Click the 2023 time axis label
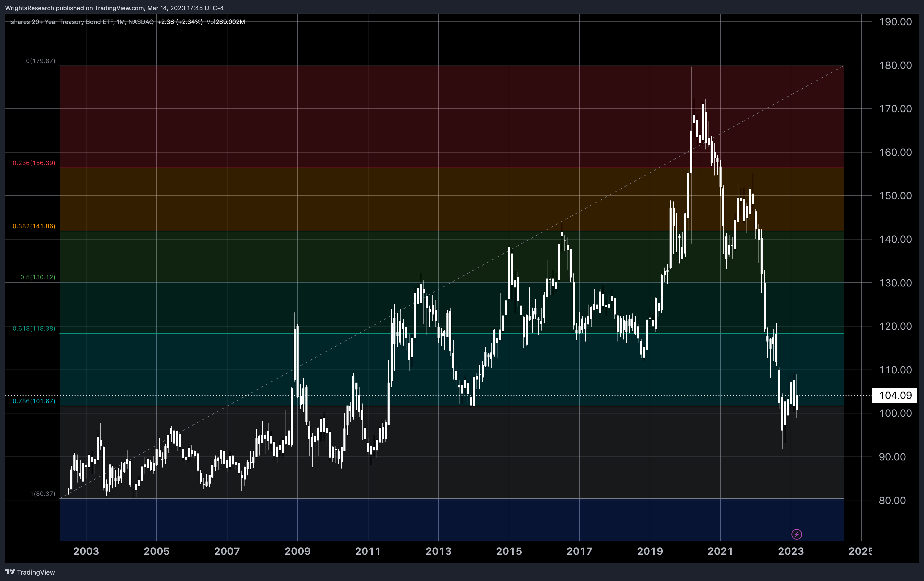924x581 pixels. coord(790,551)
